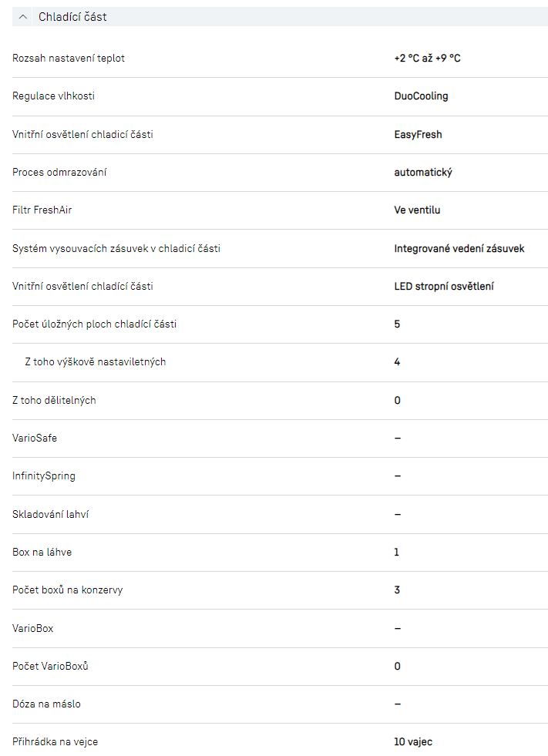The width and height of the screenshot is (548, 756).
Task: Select the Proces odmrazování label
Action: tap(59, 172)
